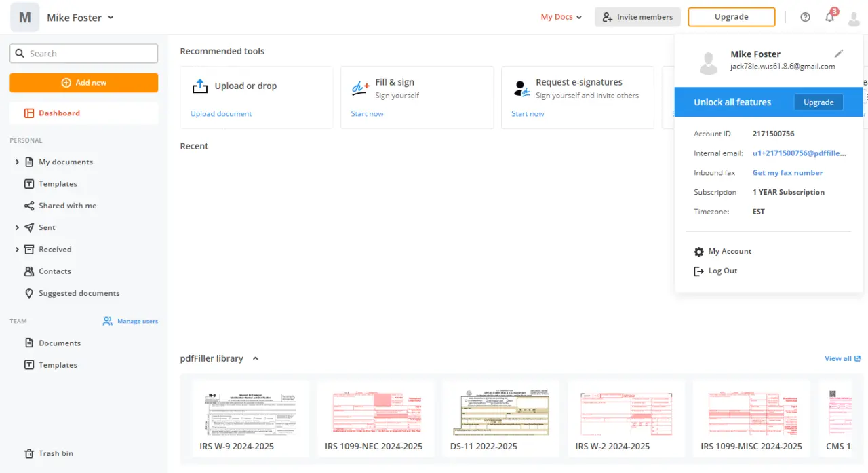This screenshot has width=868, height=473.
Task: Click the Log Out arrow icon
Action: click(699, 271)
